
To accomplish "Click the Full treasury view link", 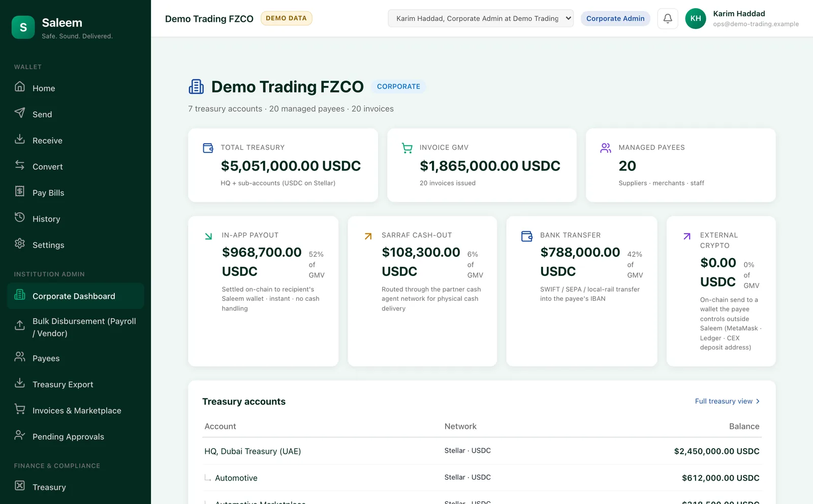I will (x=728, y=401).
